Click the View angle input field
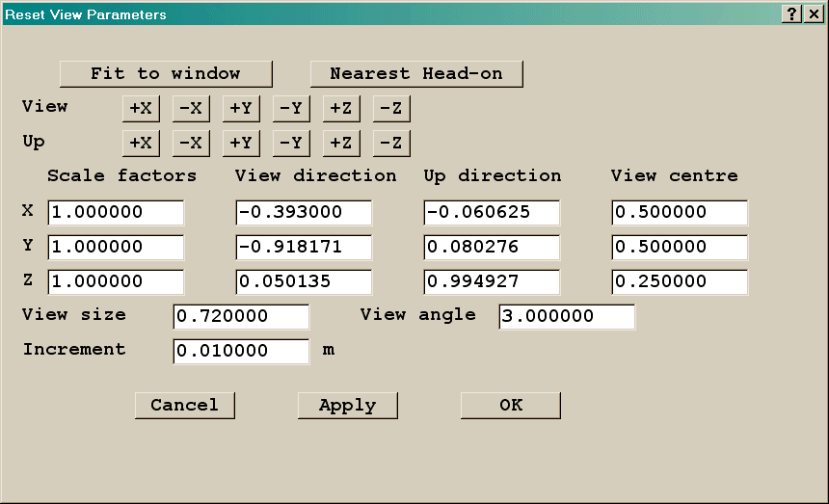The height and width of the screenshot is (504, 829). tap(567, 316)
